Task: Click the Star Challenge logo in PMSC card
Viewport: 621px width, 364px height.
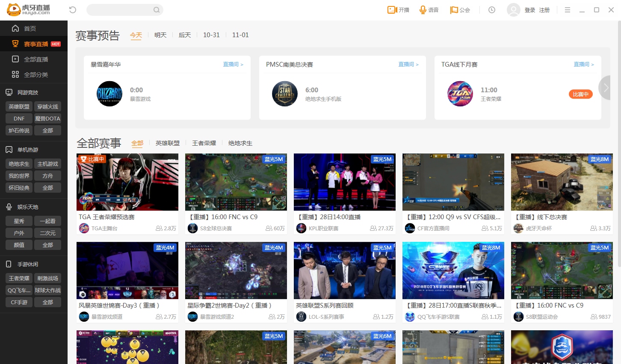Action: [285, 94]
